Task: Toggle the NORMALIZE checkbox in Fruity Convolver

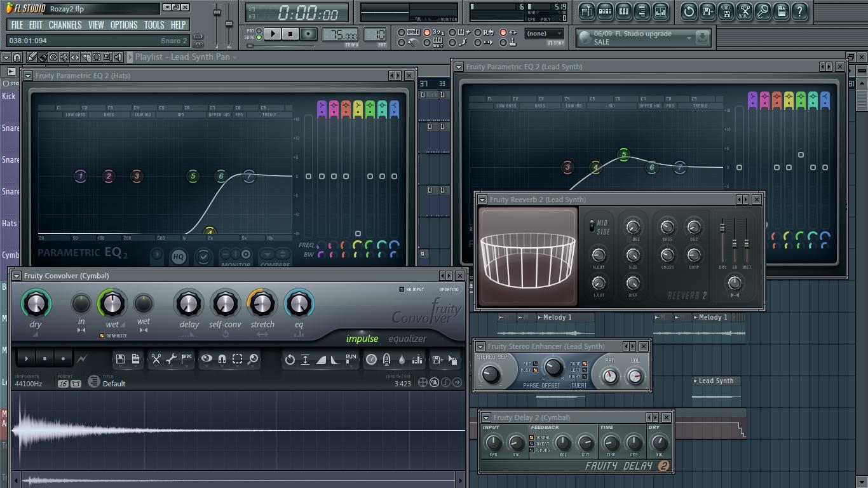Action: pos(102,335)
